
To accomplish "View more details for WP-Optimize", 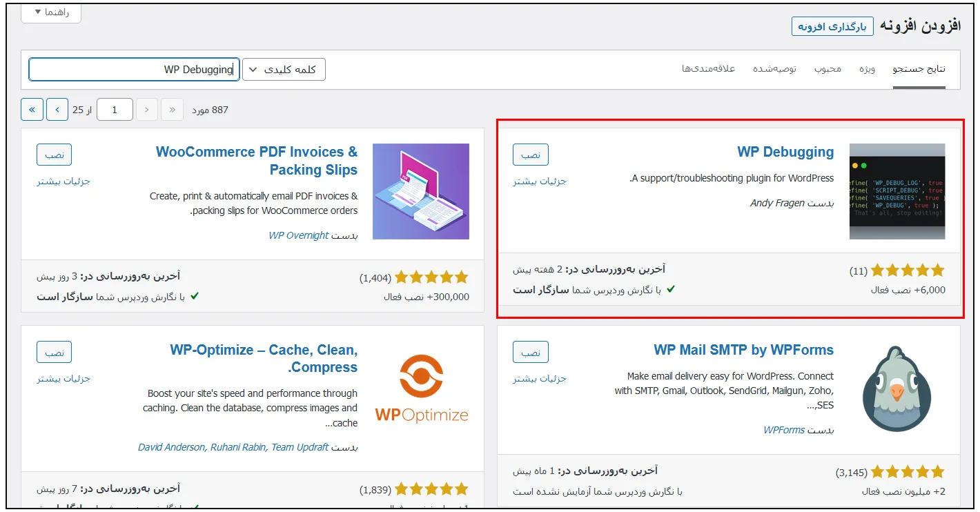I will (x=63, y=379).
